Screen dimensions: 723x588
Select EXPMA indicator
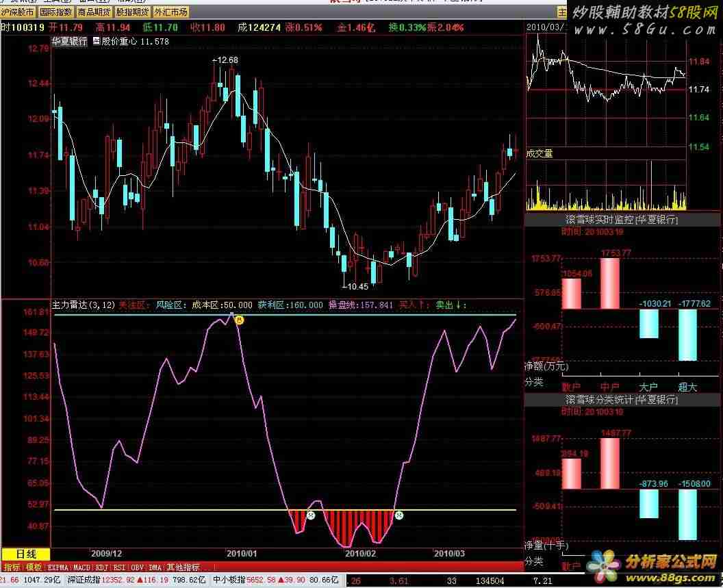tap(59, 567)
